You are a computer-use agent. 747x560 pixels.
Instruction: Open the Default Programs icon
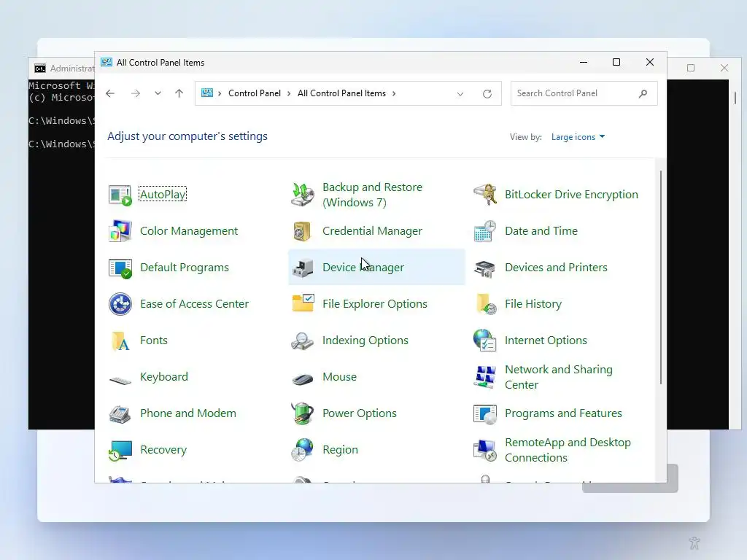[120, 268]
